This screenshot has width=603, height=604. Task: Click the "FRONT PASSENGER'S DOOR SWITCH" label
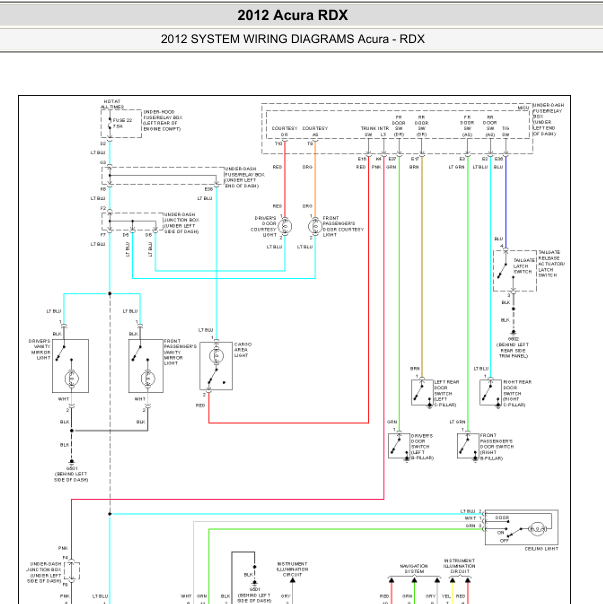click(497, 447)
